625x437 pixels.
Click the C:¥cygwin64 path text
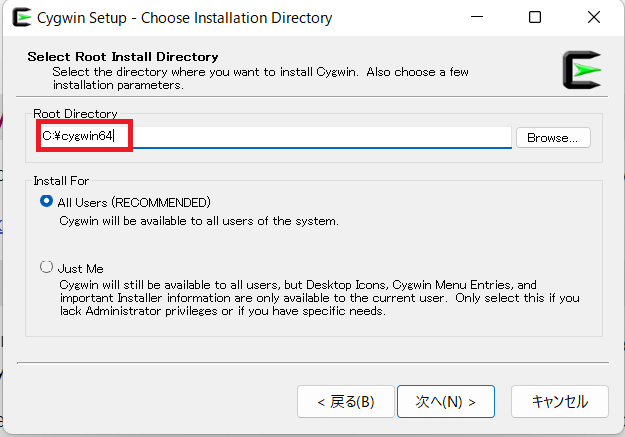click(78, 136)
